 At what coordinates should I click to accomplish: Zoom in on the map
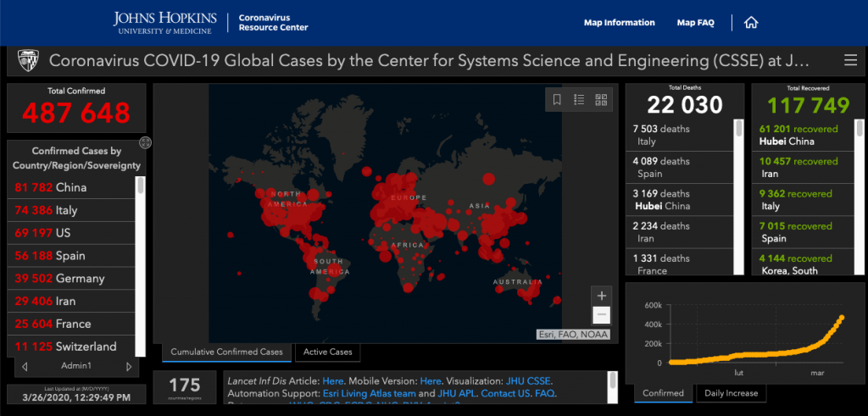[601, 296]
